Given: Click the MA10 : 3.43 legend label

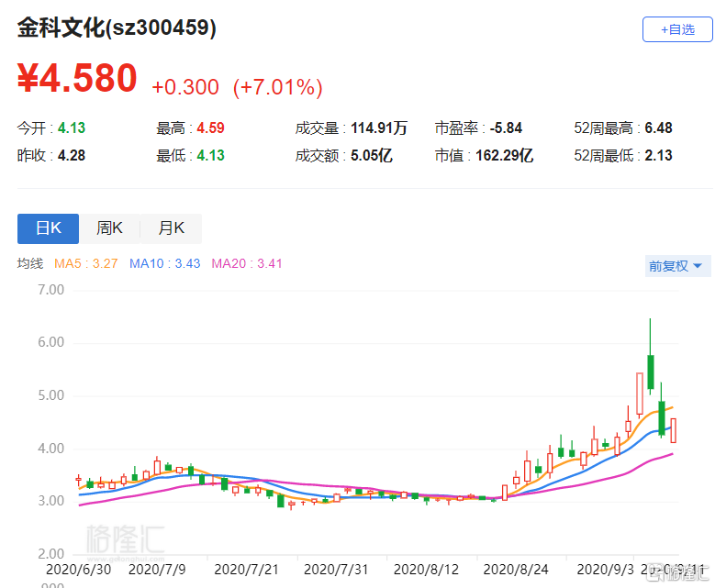Looking at the screenshot, I should [x=164, y=263].
